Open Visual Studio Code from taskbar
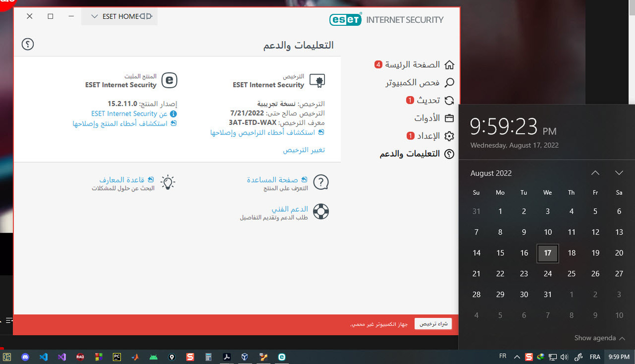635x364 pixels. click(43, 357)
